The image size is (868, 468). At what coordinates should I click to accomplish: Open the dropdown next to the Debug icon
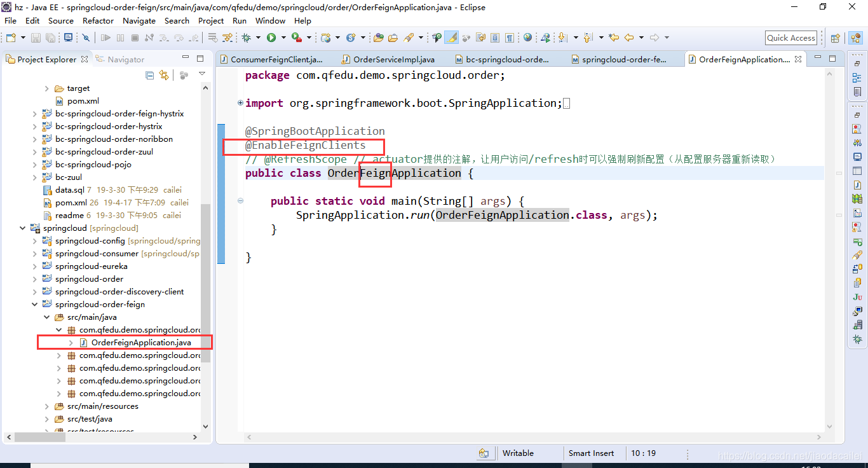(x=258, y=38)
